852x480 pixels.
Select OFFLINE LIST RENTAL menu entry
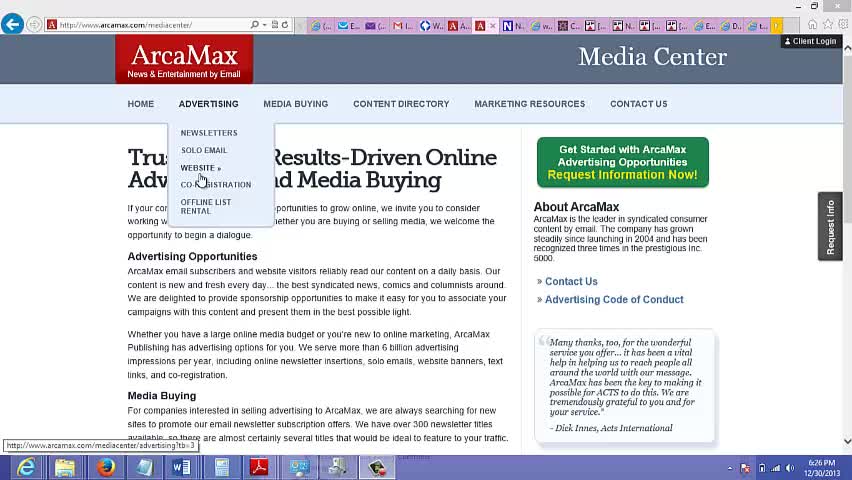click(206, 207)
